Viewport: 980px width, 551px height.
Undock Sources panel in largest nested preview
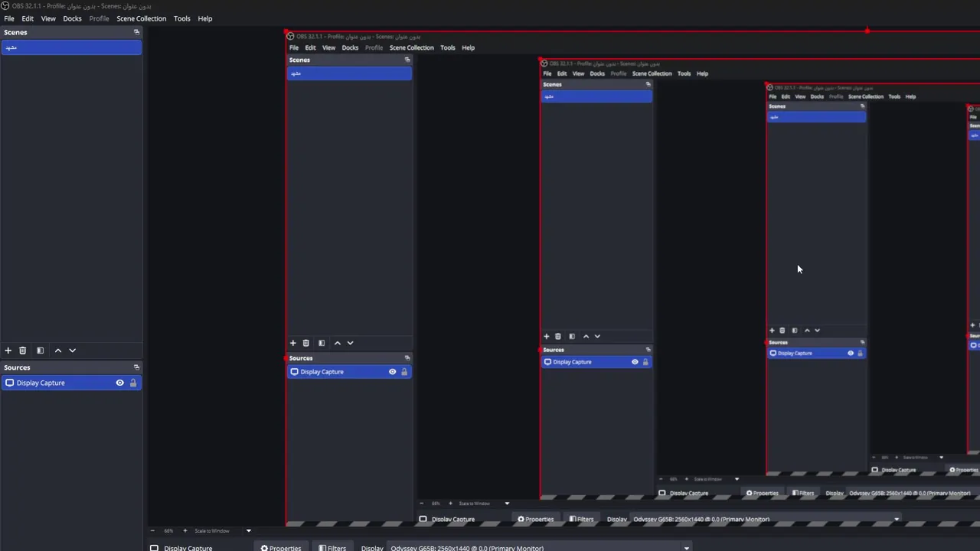coord(407,358)
